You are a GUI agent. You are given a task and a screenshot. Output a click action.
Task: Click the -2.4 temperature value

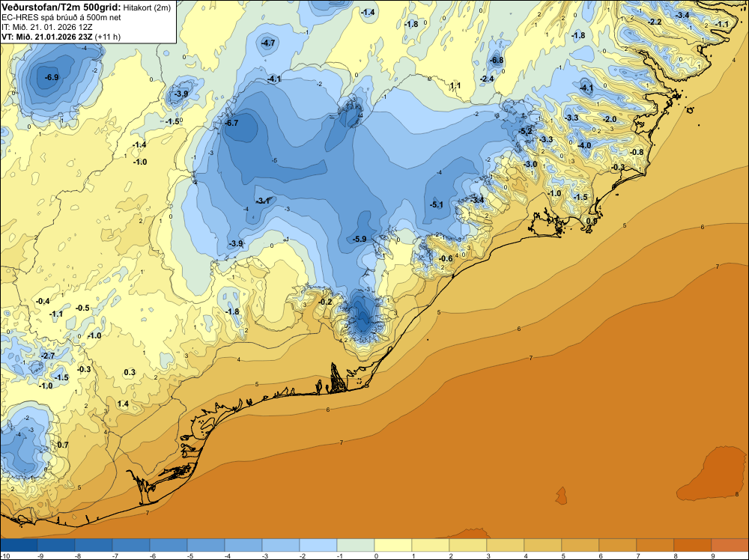coord(487,79)
